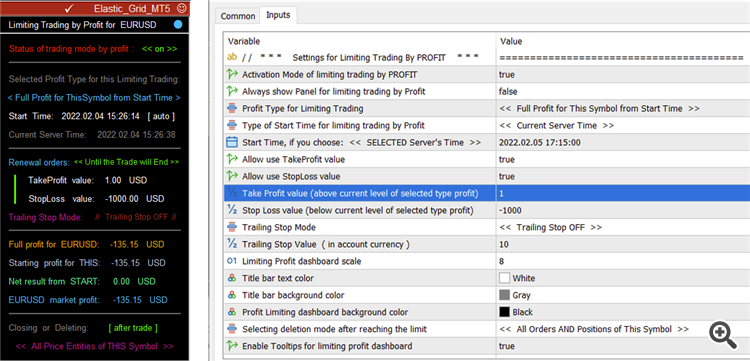Viewport: 750px width, 361px height.
Task: Click '<< All Price Entities of THIS Symbol >>' in panel
Action: (x=94, y=346)
